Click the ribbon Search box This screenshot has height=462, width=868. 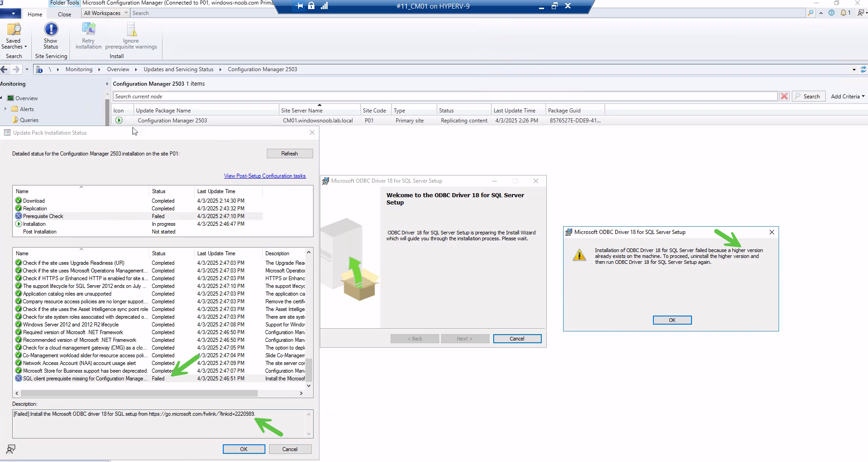467,13
